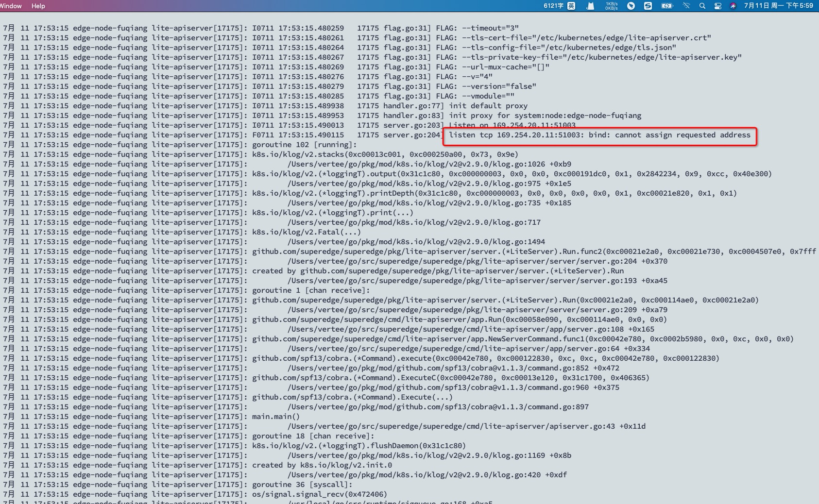Open the Window menu
The width and height of the screenshot is (819, 504).
11,6
